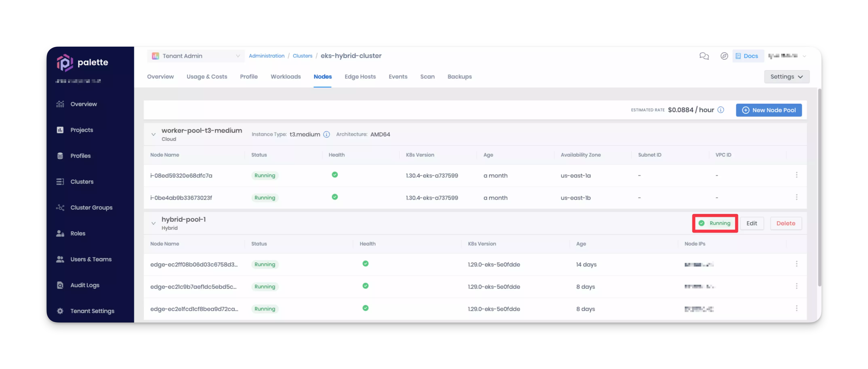Select Roles in the left navigation
The width and height of the screenshot is (868, 369).
[77, 233]
